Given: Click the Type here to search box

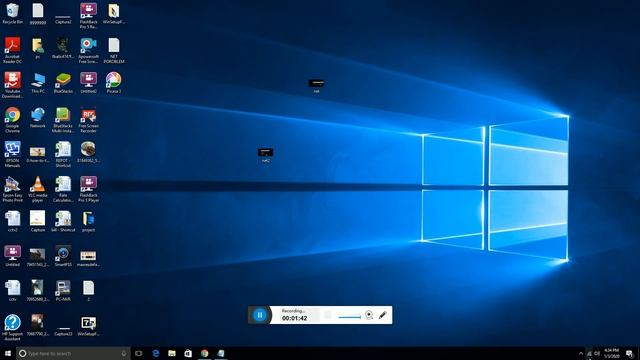Looking at the screenshot, I should (73, 353).
